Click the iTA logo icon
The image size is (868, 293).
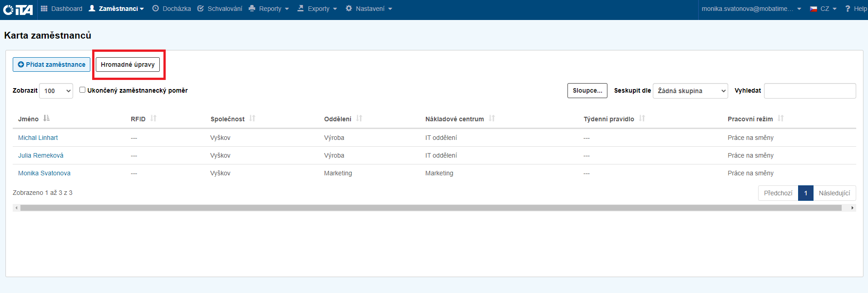(18, 9)
